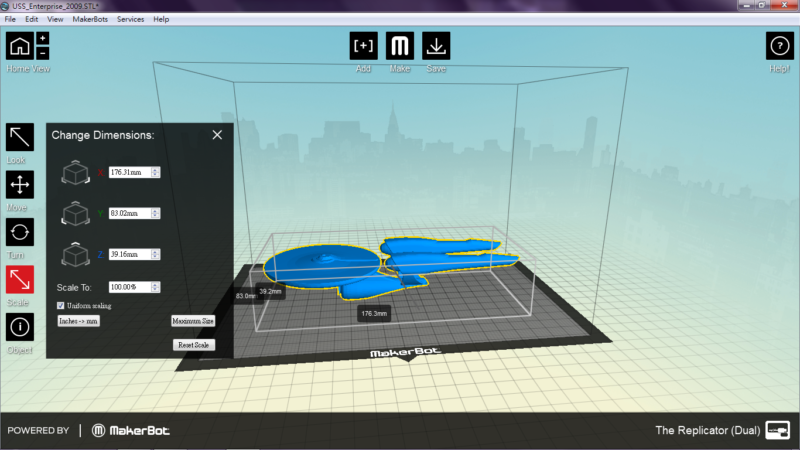Open the Object info tool
Screen dimensions: 800x450
pyautogui.click(x=20, y=327)
